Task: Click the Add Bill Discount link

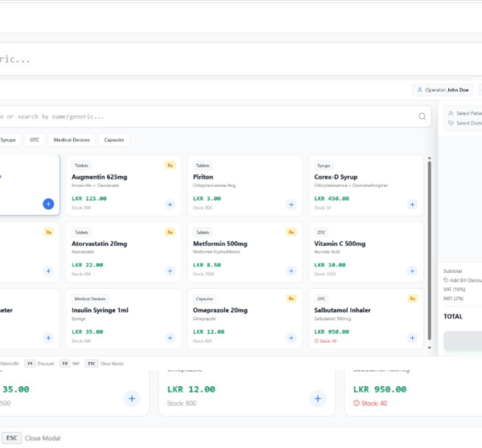Action: [x=463, y=280]
